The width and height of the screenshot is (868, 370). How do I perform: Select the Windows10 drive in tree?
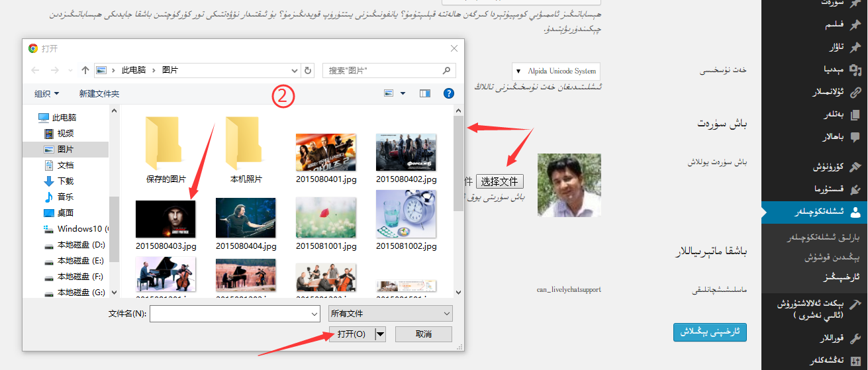click(75, 228)
